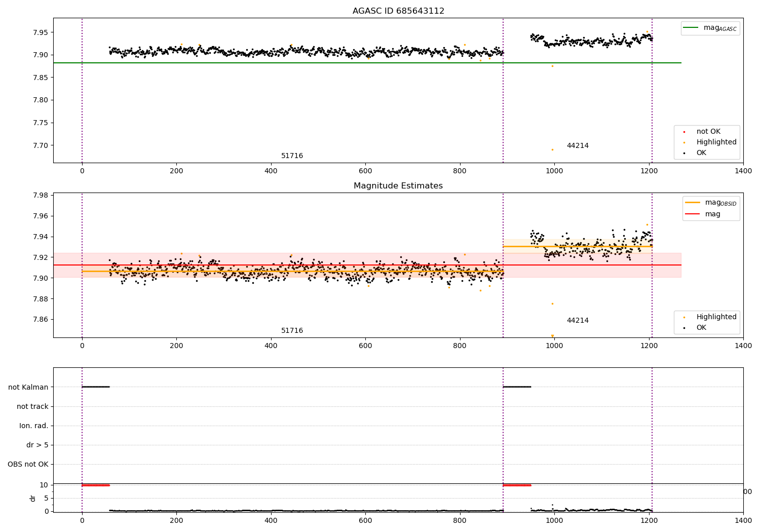Click 'not OK' in the top plot legend

pyautogui.click(x=708, y=131)
